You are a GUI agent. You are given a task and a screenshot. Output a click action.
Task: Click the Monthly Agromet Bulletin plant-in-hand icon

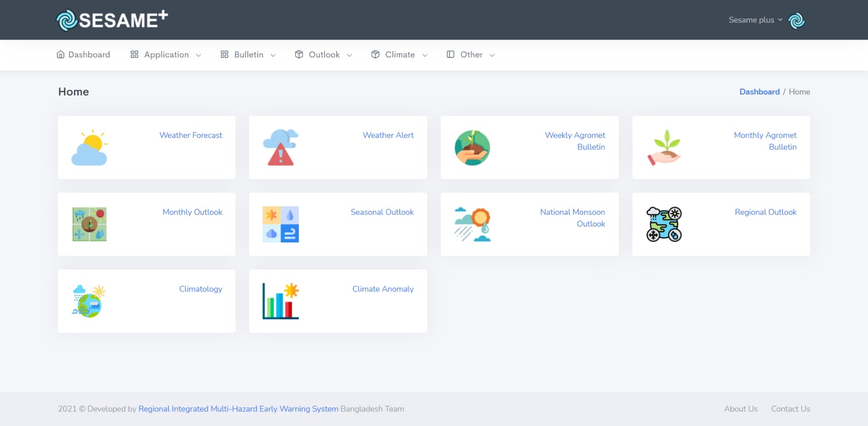pyautogui.click(x=664, y=147)
